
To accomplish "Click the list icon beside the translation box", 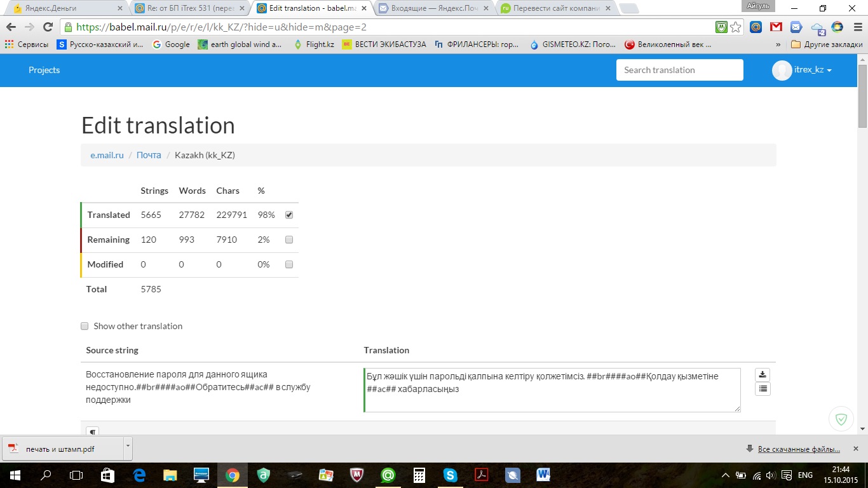I will point(763,389).
